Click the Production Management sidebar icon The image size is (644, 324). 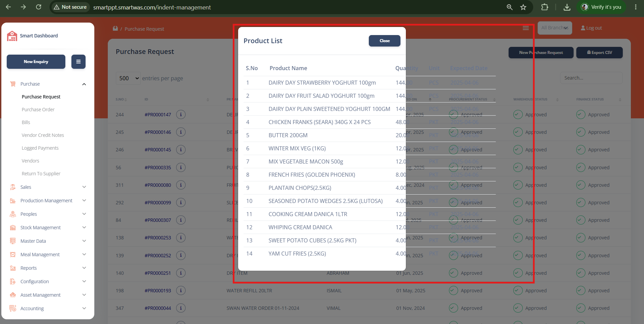point(13,201)
